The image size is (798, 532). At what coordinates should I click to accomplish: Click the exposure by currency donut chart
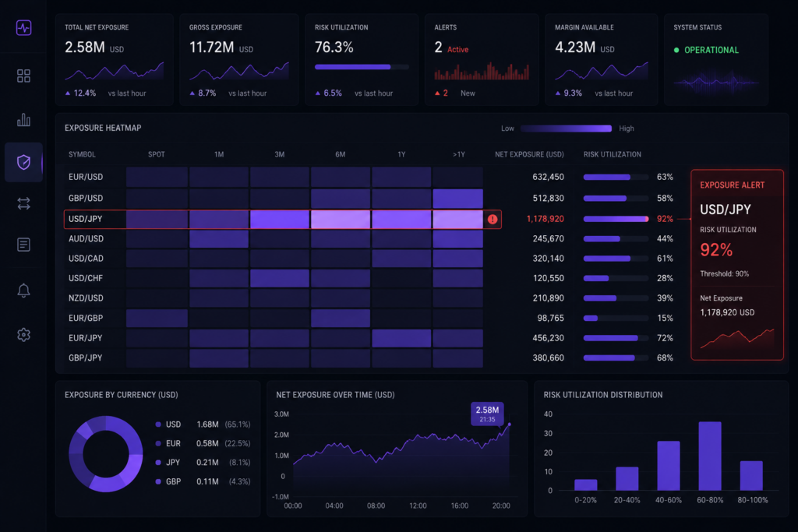106,453
